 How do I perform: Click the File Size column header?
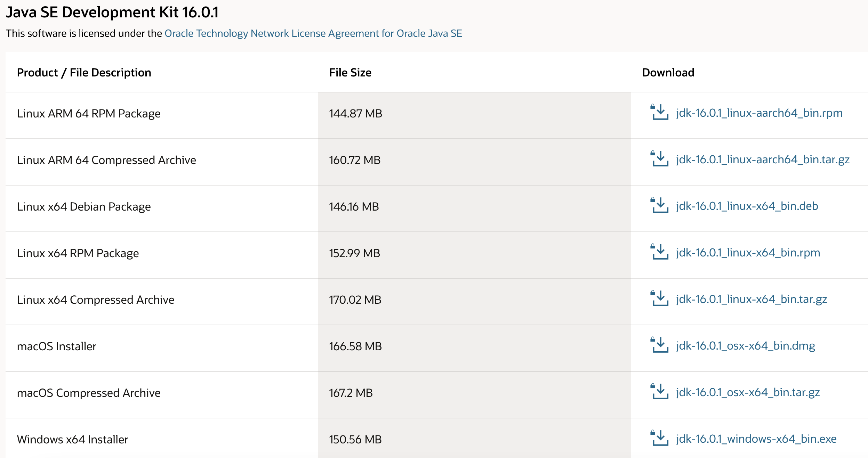[350, 73]
